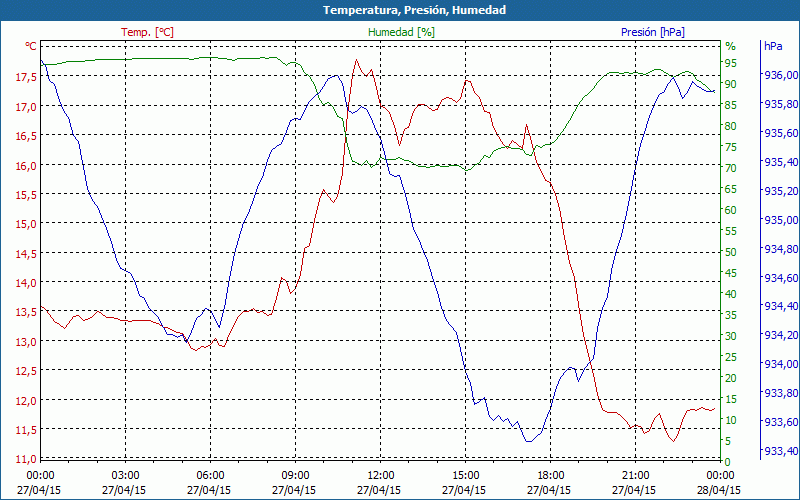Click 935,20 on the pressure axis
This screenshot has width=800, height=500.
(x=779, y=191)
